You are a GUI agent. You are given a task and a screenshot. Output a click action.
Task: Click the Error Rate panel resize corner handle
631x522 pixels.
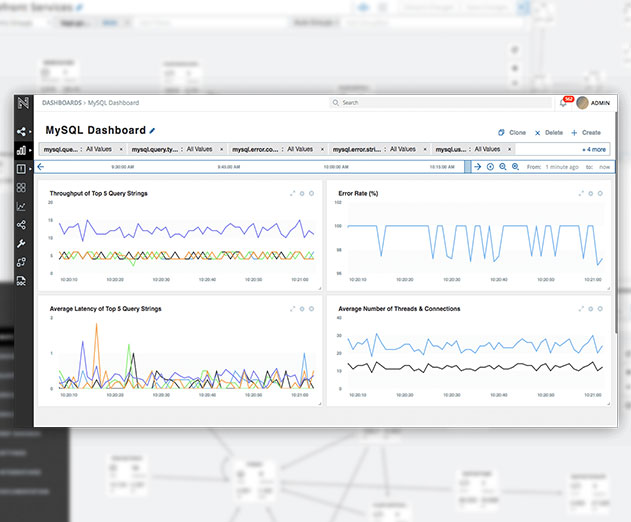tap(608, 288)
